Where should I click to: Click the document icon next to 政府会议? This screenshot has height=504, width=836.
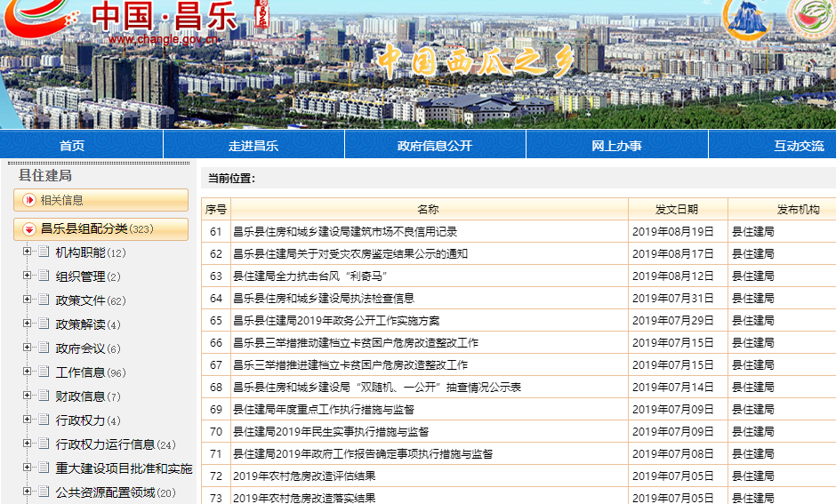tap(44, 348)
